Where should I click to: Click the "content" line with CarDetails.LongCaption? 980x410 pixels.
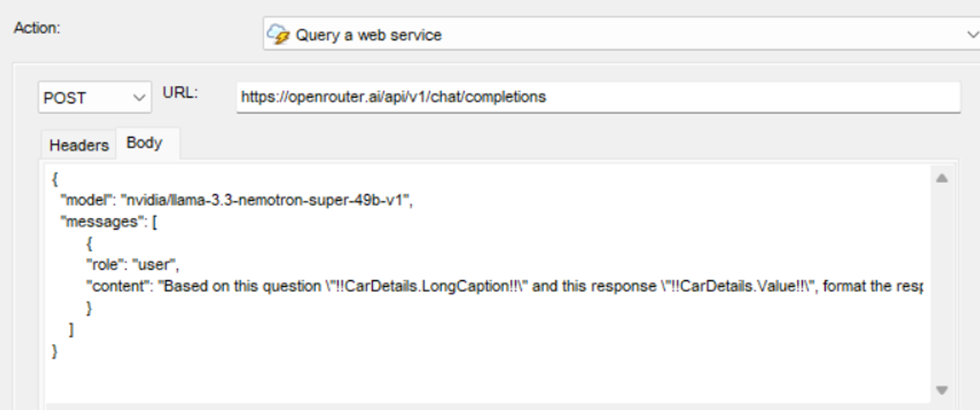[x=505, y=286]
